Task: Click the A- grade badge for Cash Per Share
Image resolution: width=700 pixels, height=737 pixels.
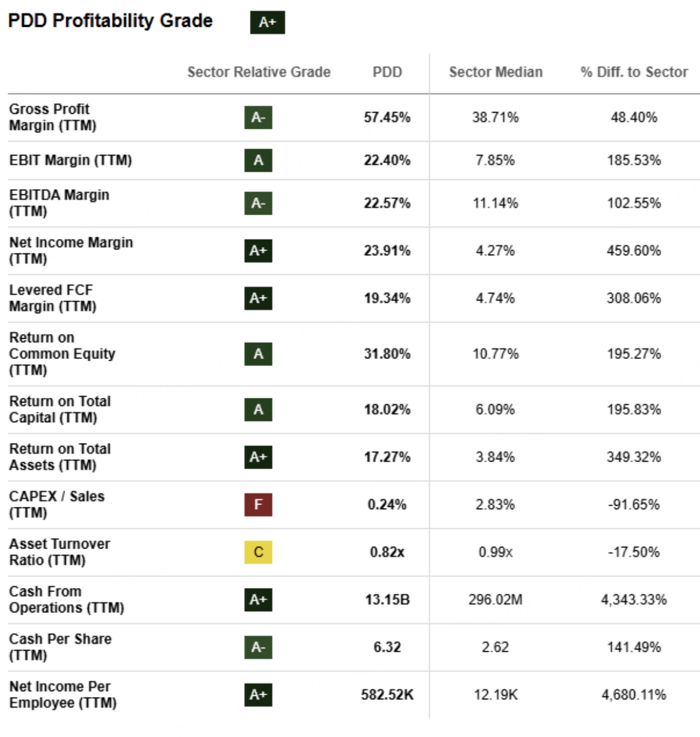Action: point(258,648)
